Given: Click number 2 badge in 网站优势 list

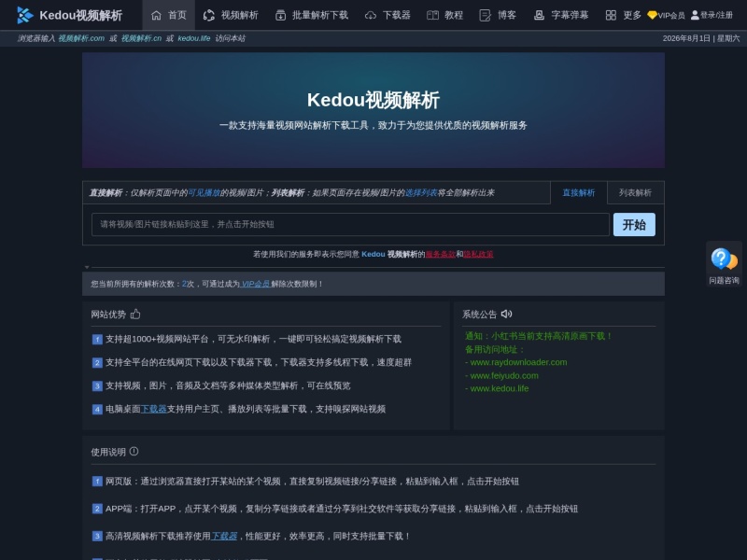Looking at the screenshot, I should [97, 363].
